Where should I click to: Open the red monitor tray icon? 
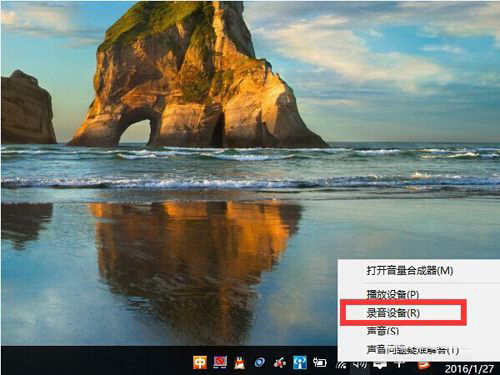[220, 362]
